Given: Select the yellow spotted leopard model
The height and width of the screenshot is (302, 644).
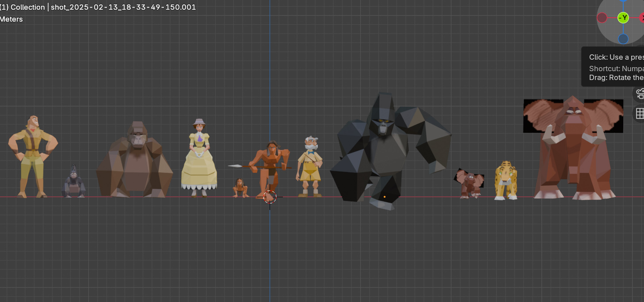Looking at the screenshot, I should click(506, 180).
